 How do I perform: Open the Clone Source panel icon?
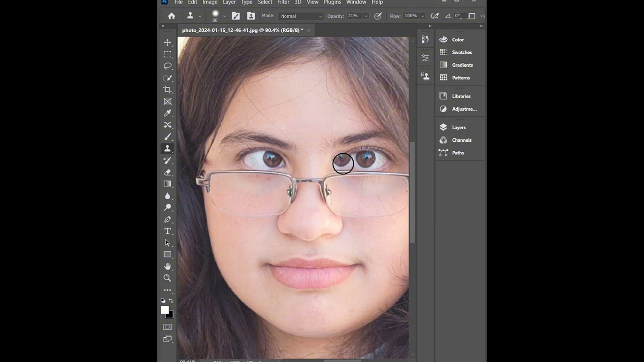426,76
